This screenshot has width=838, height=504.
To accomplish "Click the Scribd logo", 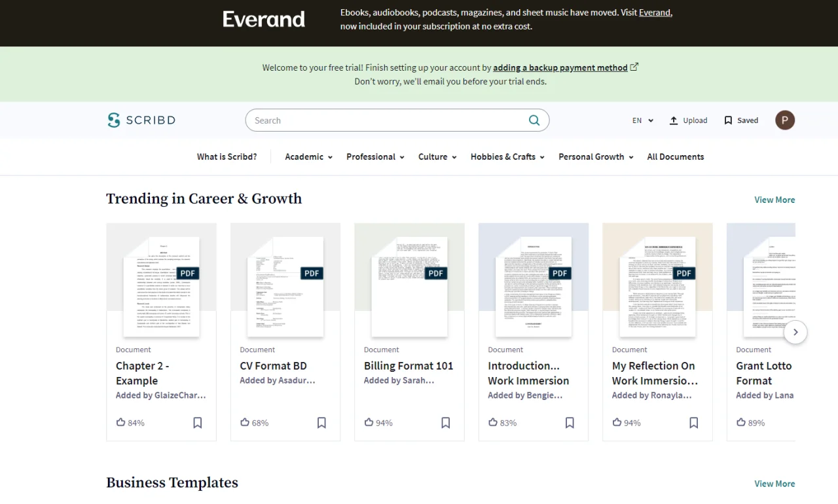I will [141, 120].
